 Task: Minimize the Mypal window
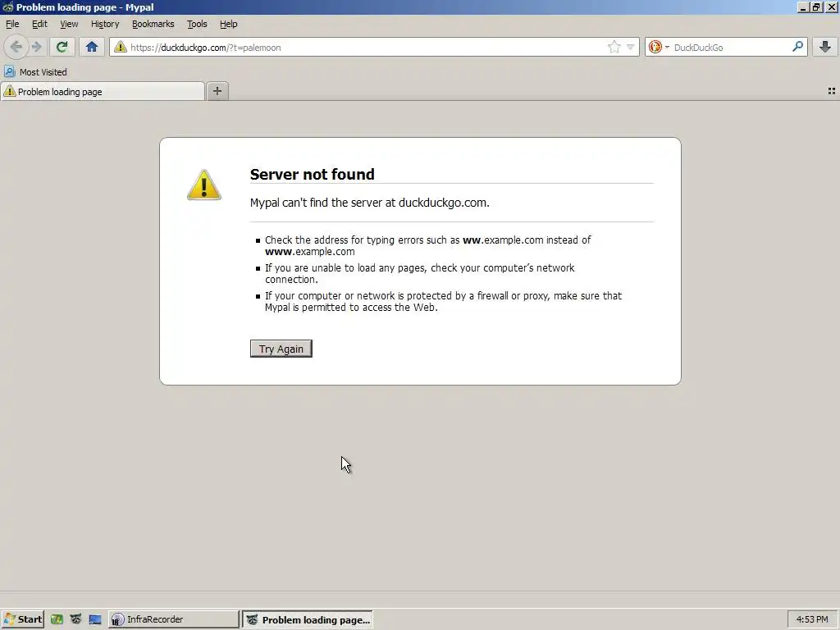[x=803, y=7]
